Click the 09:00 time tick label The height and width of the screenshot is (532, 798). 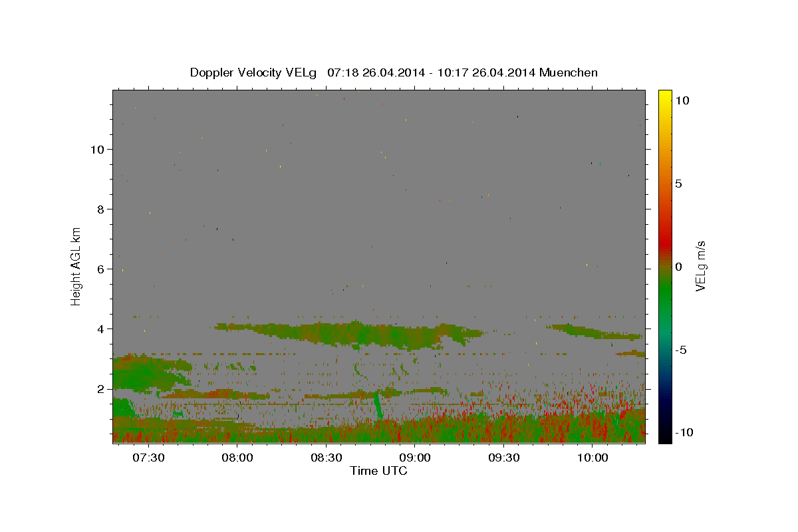click(x=415, y=458)
